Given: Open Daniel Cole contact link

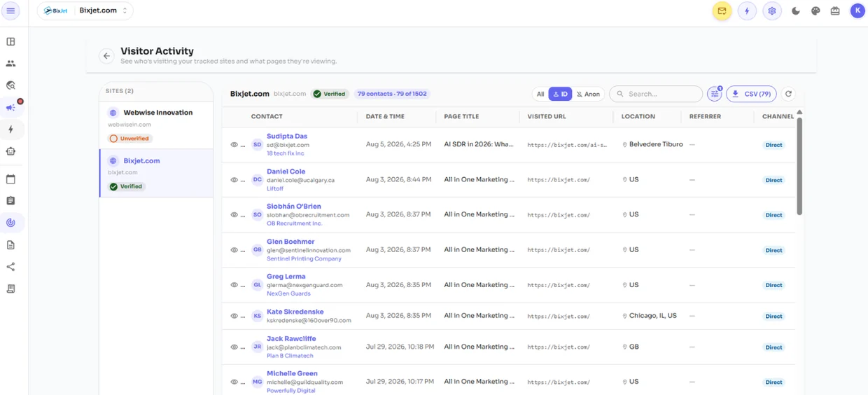Looking at the screenshot, I should tap(286, 171).
